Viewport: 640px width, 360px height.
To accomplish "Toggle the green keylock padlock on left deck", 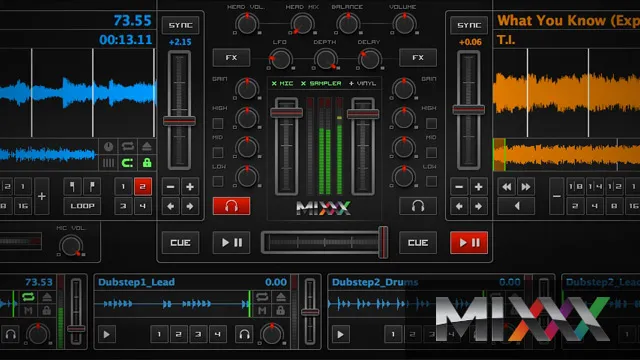I will 147,163.
